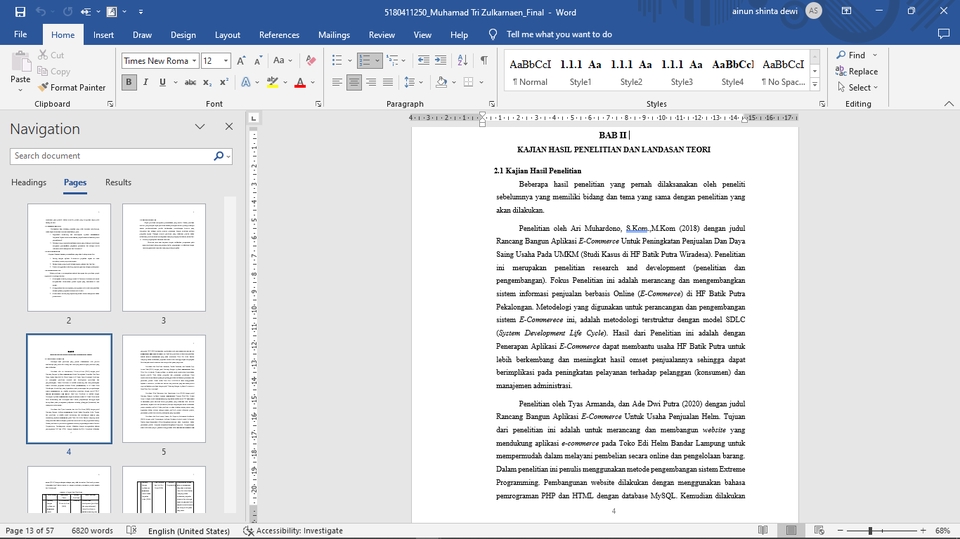Toggle Center alignment

pos(354,82)
